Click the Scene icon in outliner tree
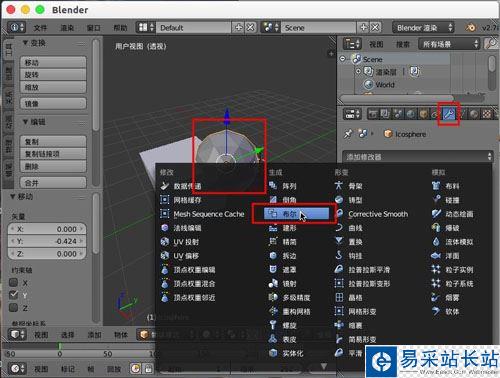The image size is (500, 378). (x=357, y=59)
